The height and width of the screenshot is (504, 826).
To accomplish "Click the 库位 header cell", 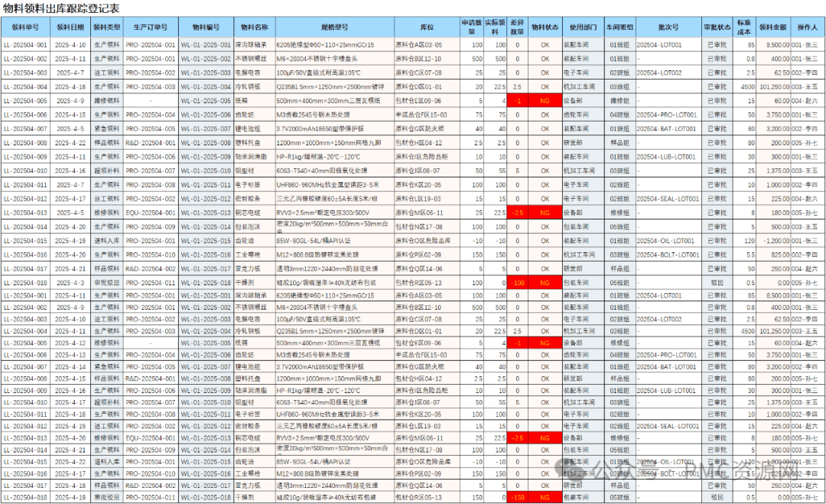I will point(427,28).
